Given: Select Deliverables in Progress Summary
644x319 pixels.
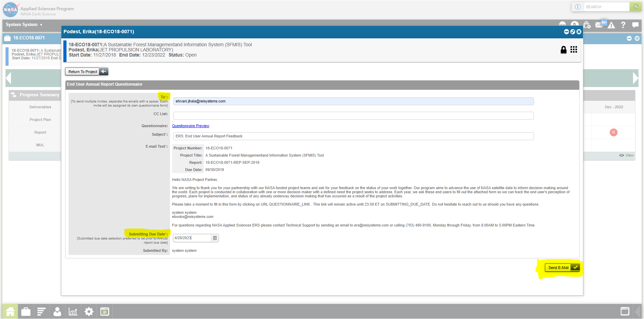Looking at the screenshot, I should pyautogui.click(x=40, y=107).
